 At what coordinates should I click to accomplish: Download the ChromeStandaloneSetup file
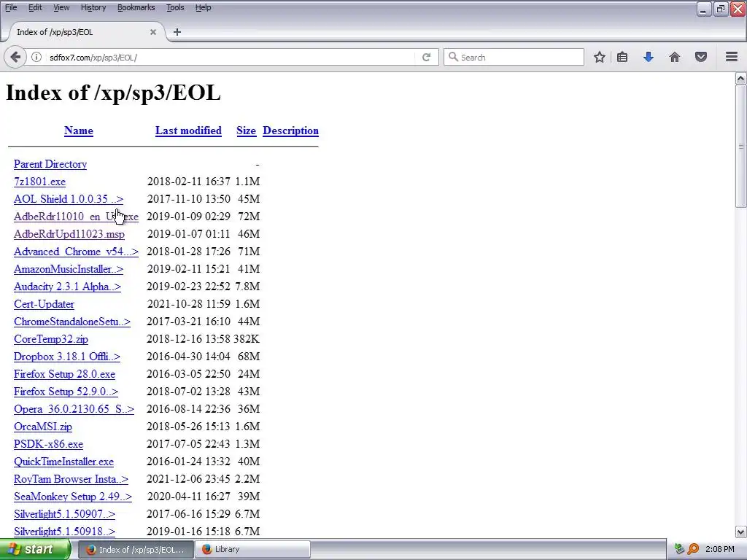[x=72, y=322]
